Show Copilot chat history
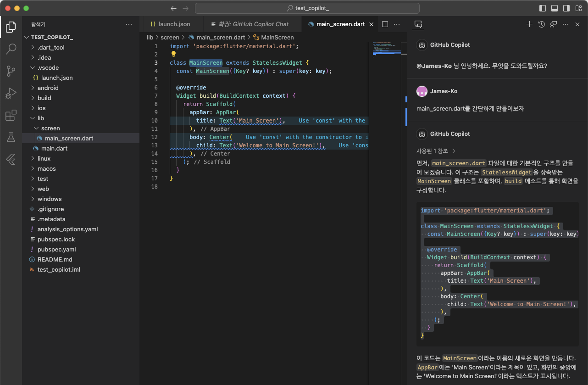 coord(541,24)
